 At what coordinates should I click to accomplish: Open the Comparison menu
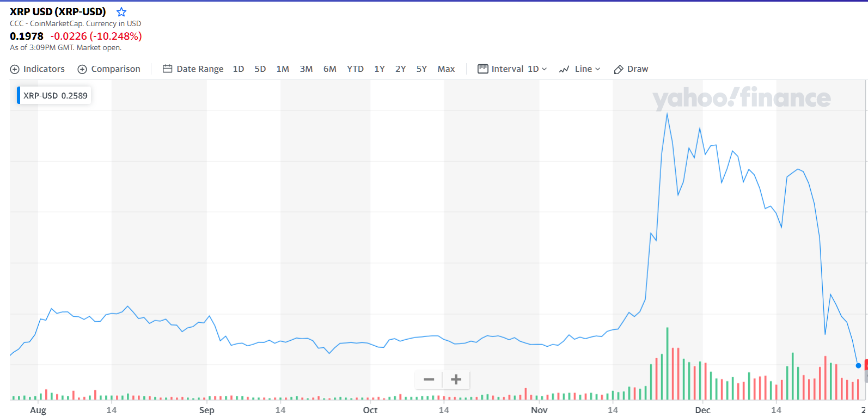(x=115, y=69)
